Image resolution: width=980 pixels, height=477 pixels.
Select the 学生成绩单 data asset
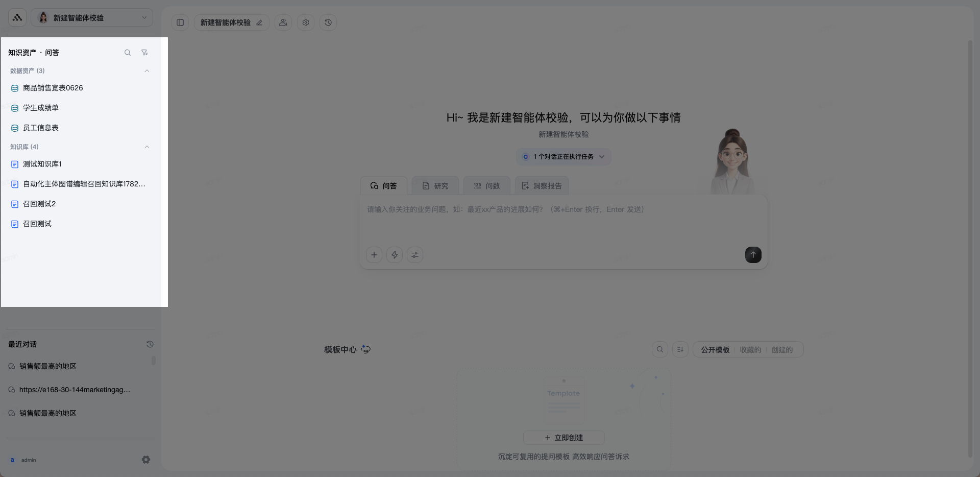[81, 108]
